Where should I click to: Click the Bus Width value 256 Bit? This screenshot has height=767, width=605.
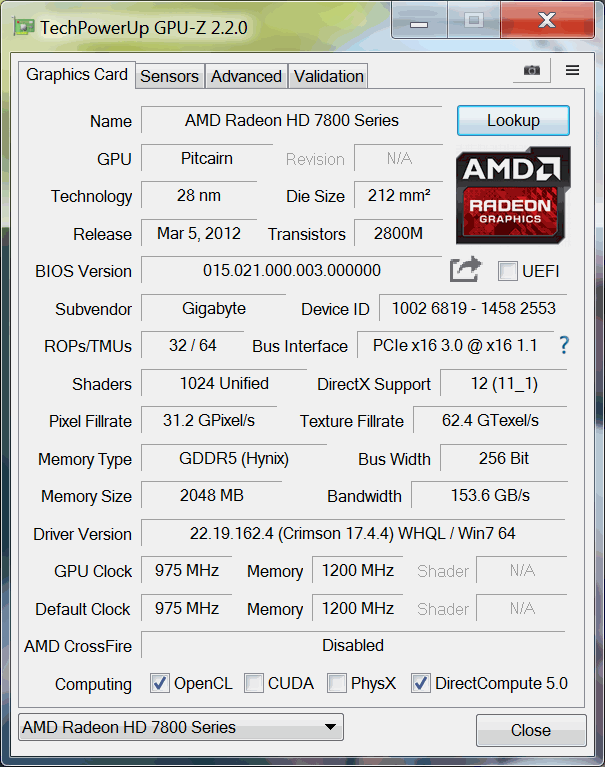click(x=504, y=458)
